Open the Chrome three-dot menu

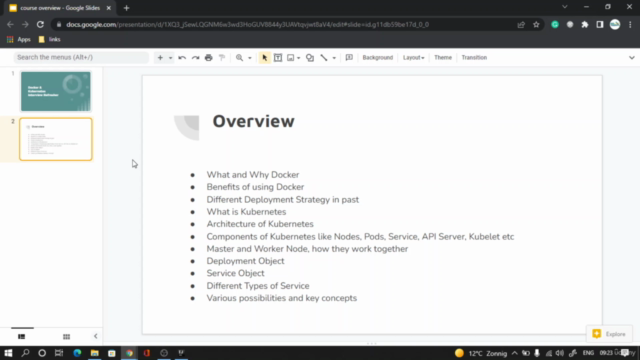coord(630,24)
